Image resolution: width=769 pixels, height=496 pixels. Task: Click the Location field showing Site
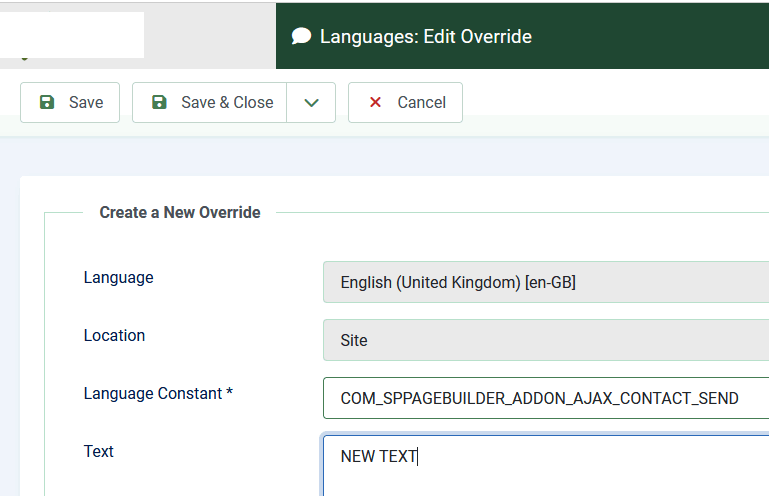click(545, 340)
